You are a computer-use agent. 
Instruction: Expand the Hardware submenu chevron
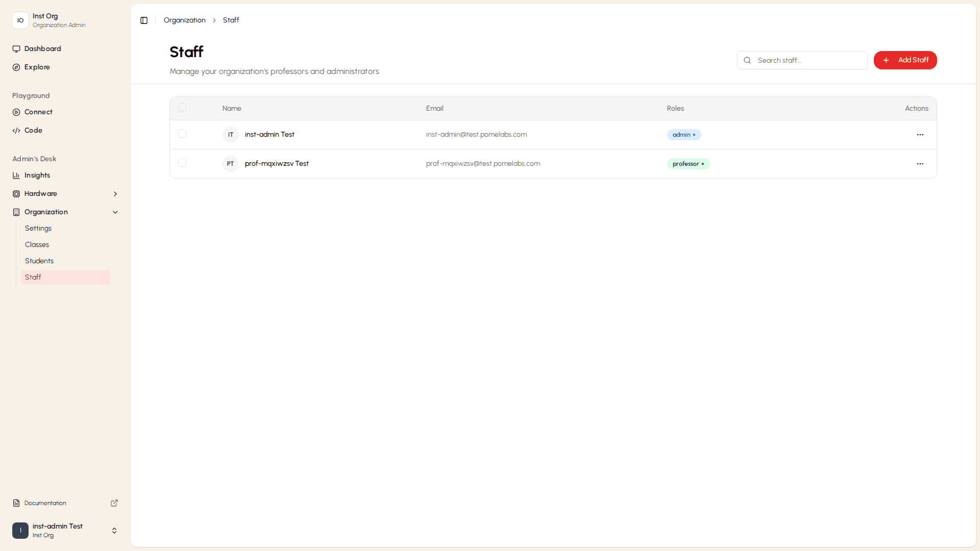[115, 194]
